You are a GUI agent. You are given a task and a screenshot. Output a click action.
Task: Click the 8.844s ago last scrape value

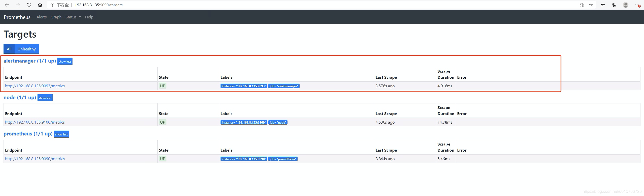coord(385,159)
